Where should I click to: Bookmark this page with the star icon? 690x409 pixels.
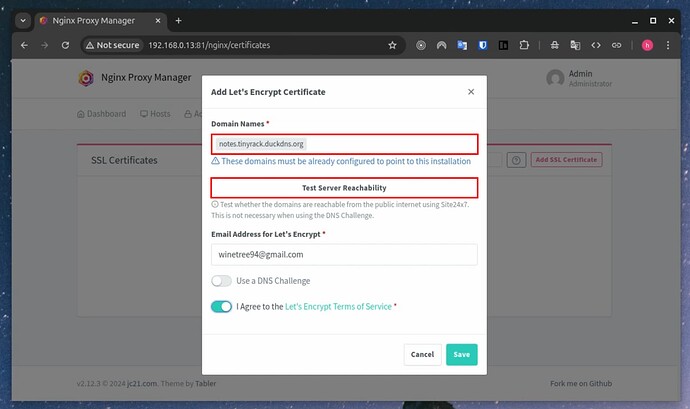(392, 45)
